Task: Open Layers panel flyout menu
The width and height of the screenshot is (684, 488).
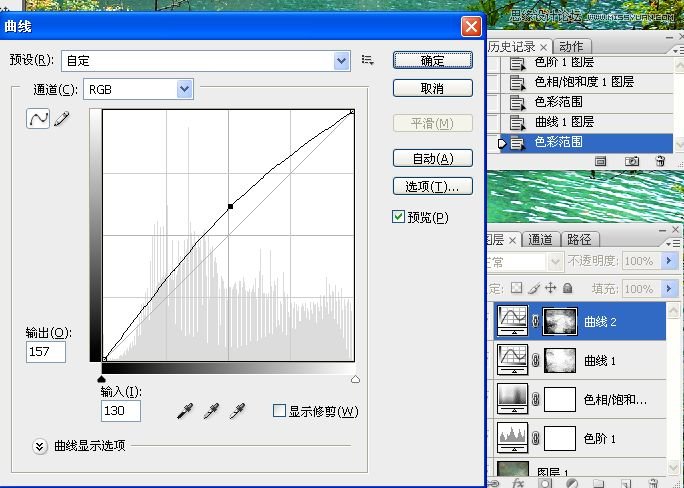Action: pyautogui.click(x=674, y=243)
